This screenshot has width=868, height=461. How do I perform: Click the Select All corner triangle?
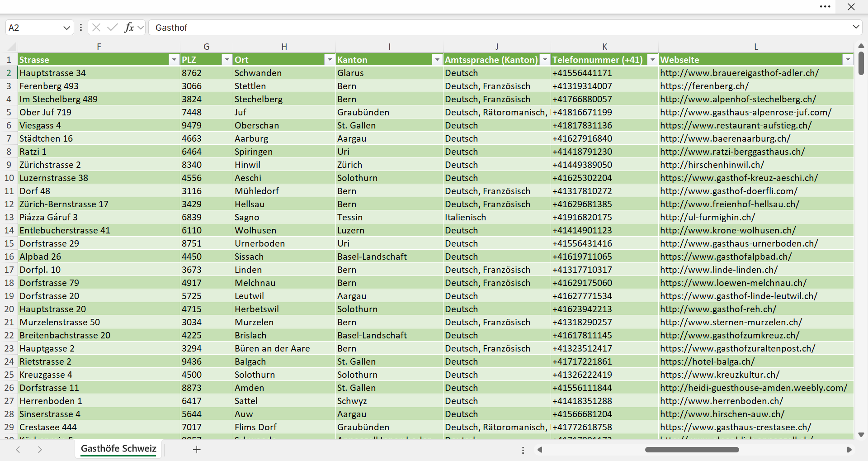(12, 47)
